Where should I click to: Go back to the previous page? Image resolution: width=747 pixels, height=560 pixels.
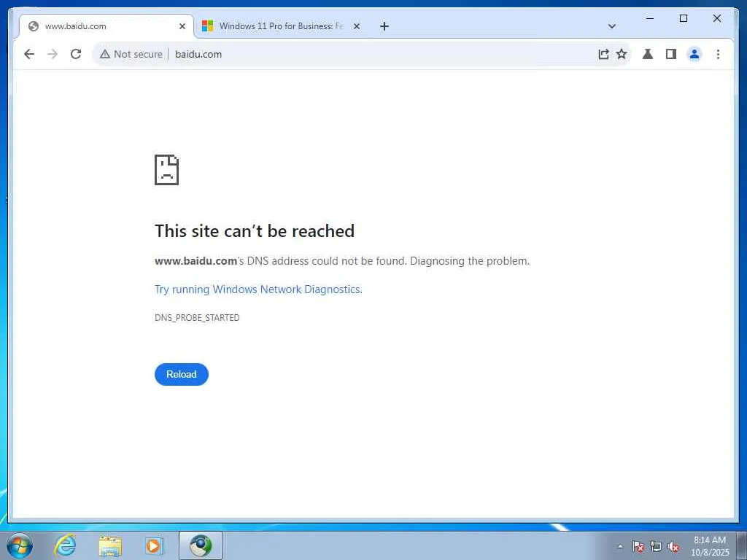pos(29,54)
